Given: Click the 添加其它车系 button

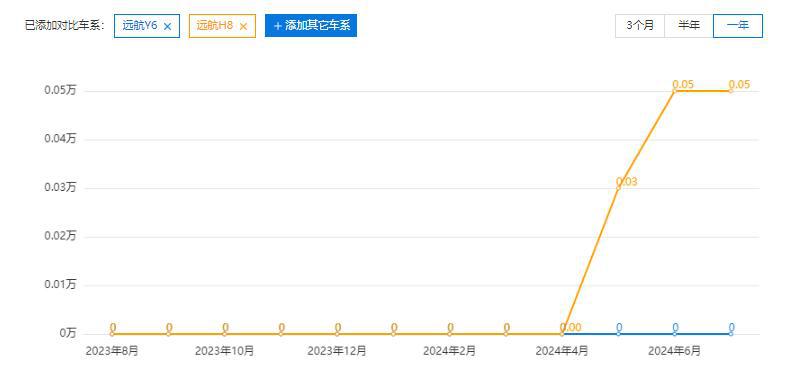Looking at the screenshot, I should 311,26.
